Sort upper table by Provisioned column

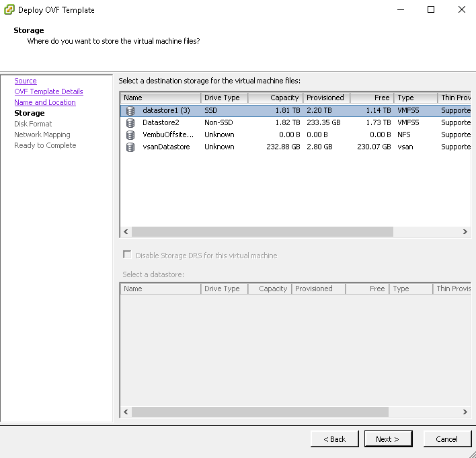(x=326, y=98)
